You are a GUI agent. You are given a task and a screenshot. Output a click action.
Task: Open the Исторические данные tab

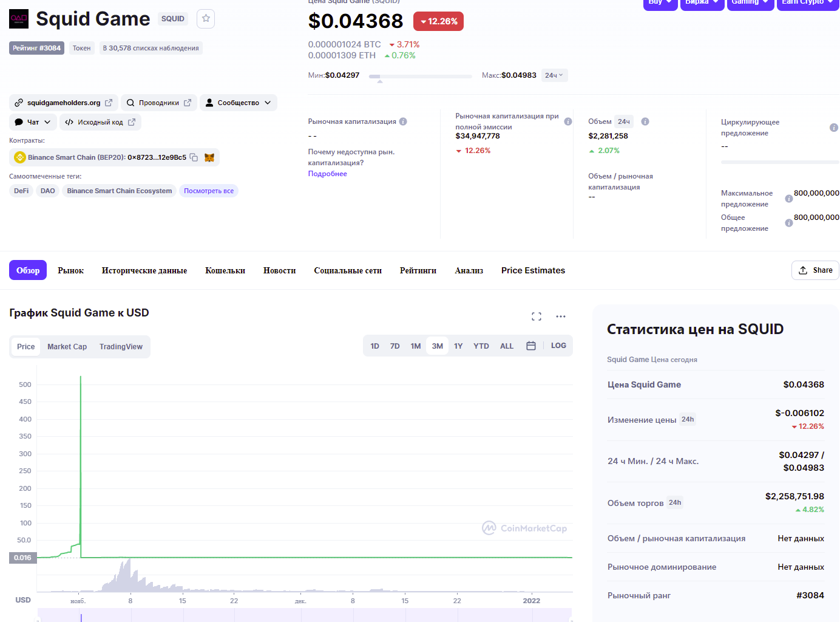(x=144, y=271)
